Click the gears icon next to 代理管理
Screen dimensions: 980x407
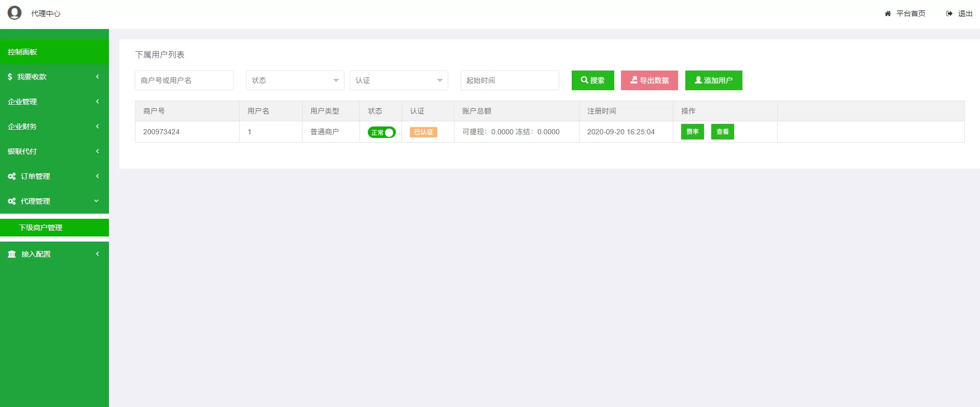(11, 201)
